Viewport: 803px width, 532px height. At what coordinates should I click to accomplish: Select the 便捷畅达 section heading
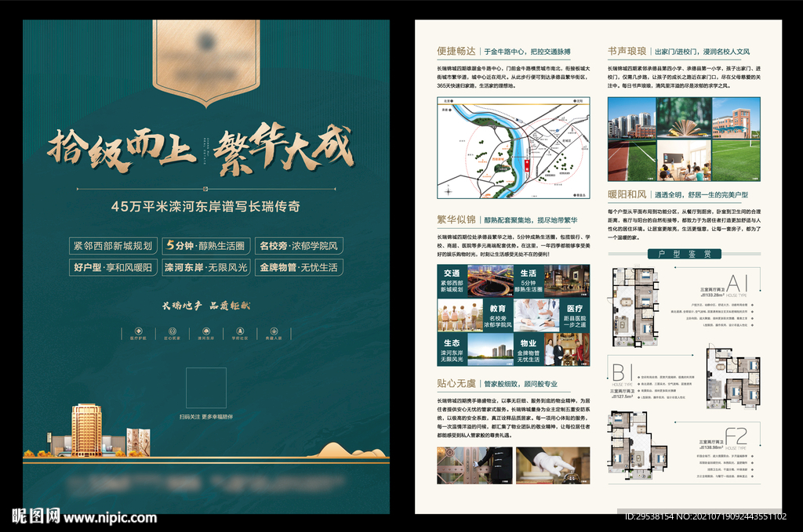tap(456, 52)
